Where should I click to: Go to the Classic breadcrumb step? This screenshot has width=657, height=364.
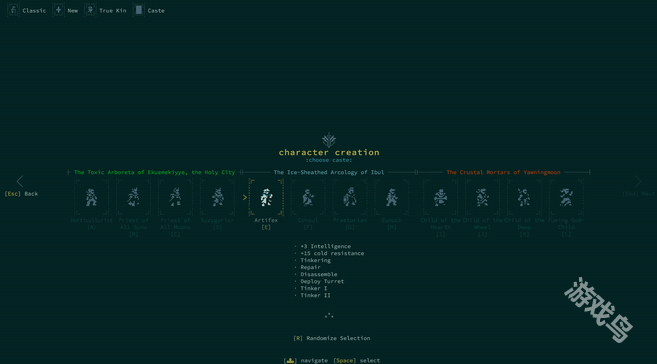[x=27, y=10]
